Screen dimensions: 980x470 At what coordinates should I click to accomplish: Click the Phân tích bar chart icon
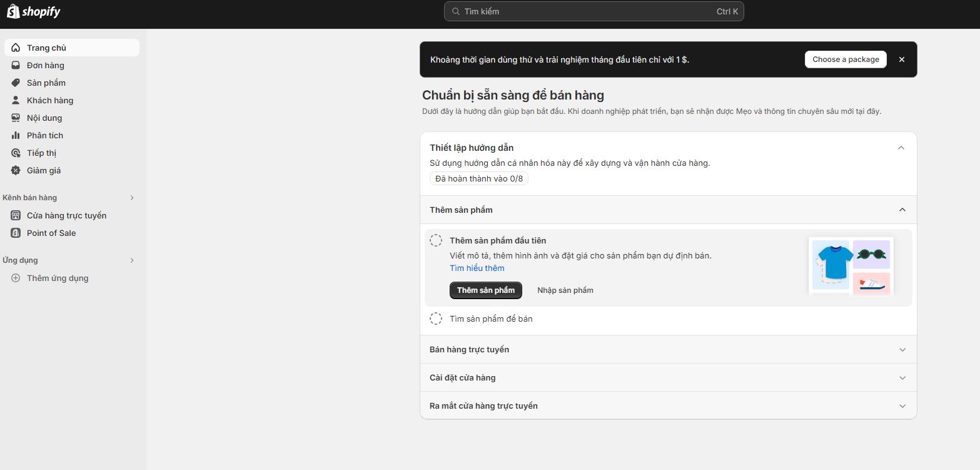[16, 135]
